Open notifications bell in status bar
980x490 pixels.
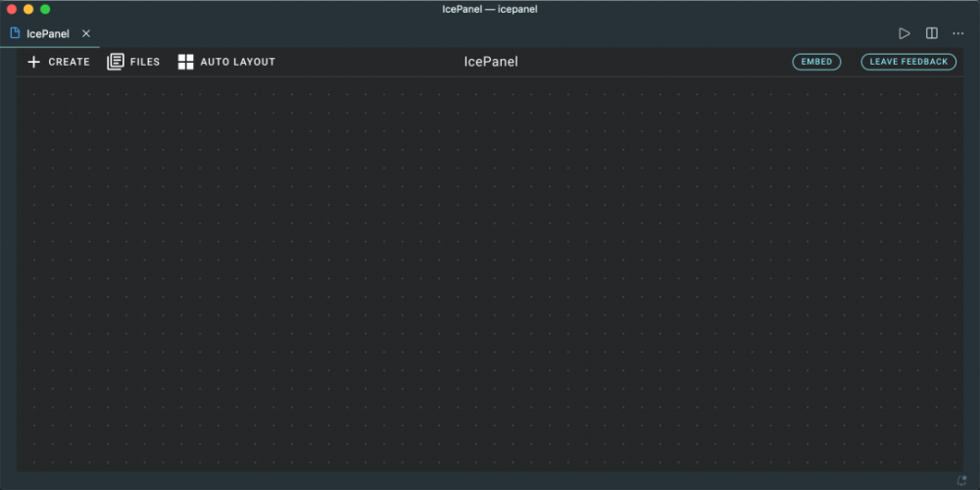tap(962, 480)
